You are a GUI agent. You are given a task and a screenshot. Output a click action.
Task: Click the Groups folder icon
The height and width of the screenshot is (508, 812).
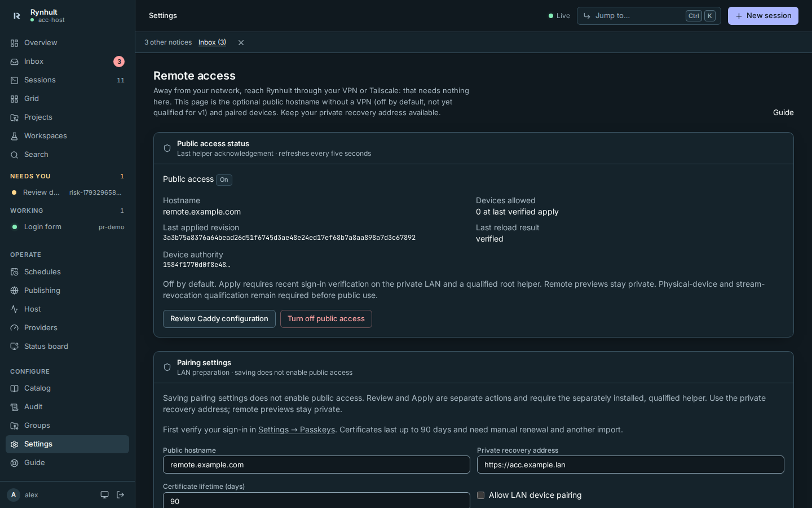[15, 426]
